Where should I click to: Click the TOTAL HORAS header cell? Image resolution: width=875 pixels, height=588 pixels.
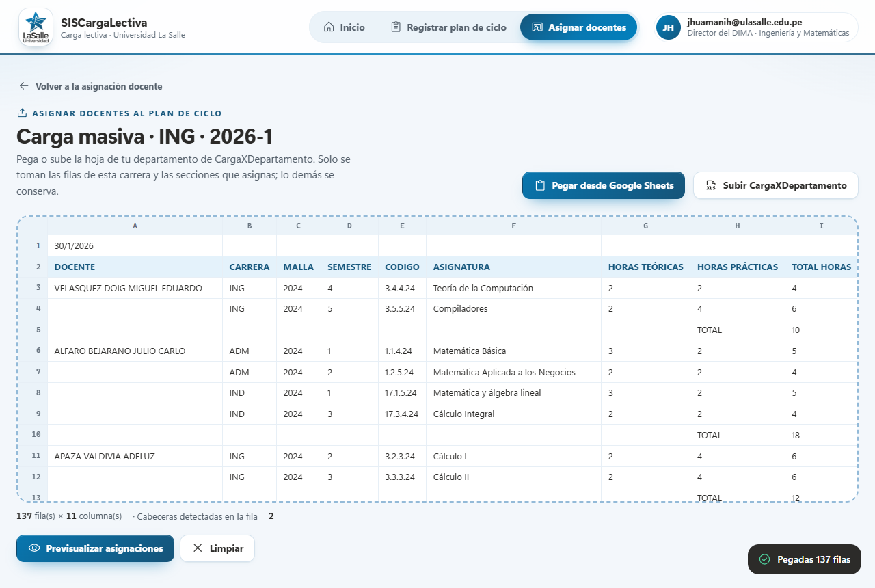point(821,267)
